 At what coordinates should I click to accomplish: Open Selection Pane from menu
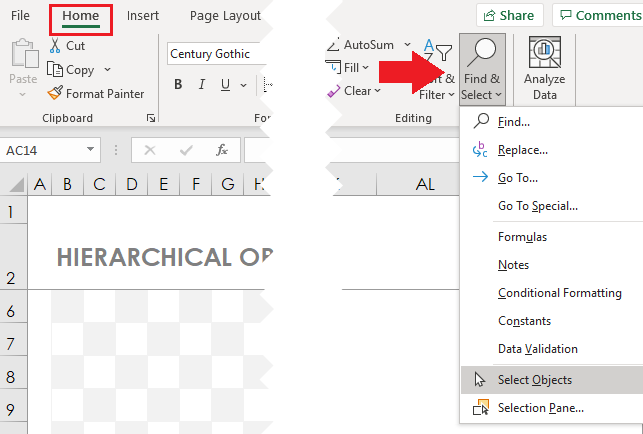540,407
